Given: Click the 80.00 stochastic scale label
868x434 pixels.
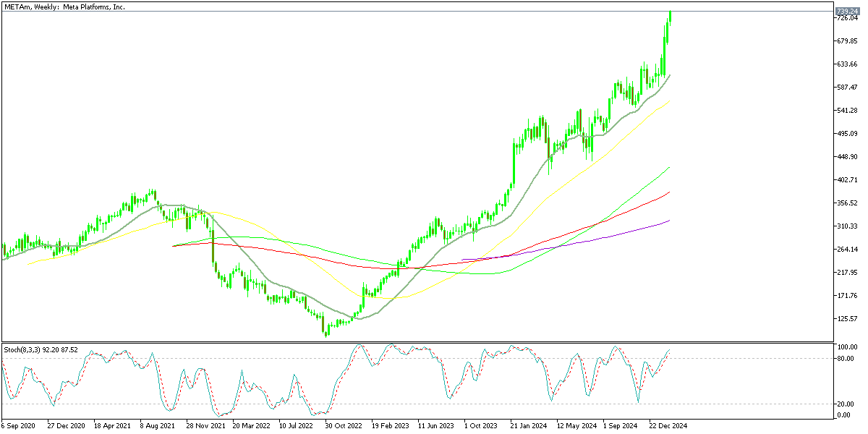Looking at the screenshot, I should point(846,359).
